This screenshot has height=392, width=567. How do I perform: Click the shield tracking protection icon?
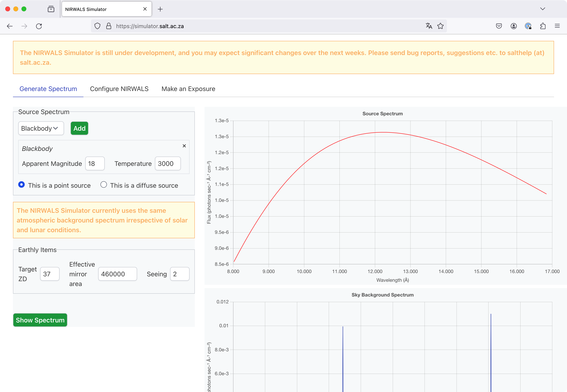point(97,26)
